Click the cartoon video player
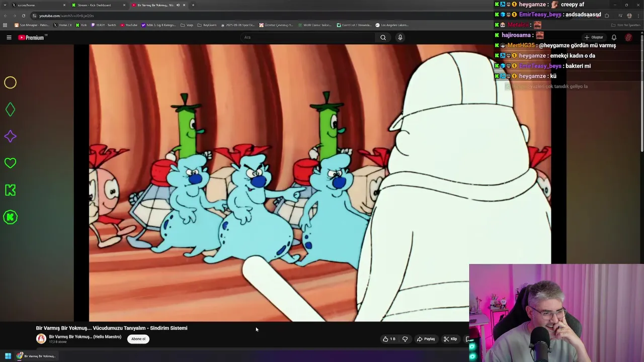The height and width of the screenshot is (362, 644). 320,183
